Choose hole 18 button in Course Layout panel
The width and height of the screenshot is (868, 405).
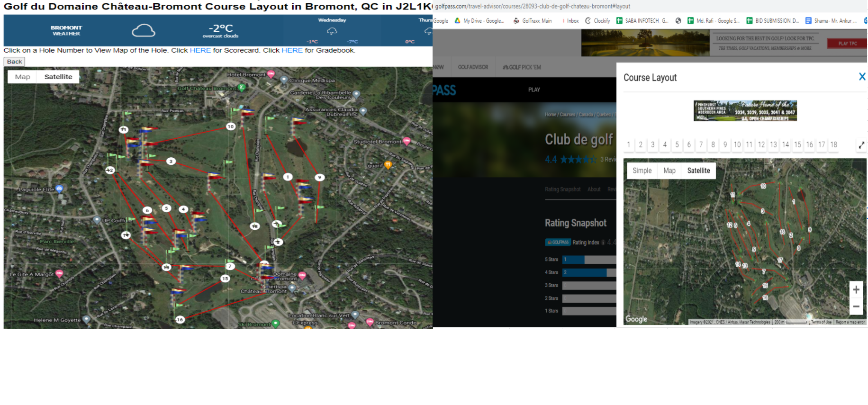(833, 145)
